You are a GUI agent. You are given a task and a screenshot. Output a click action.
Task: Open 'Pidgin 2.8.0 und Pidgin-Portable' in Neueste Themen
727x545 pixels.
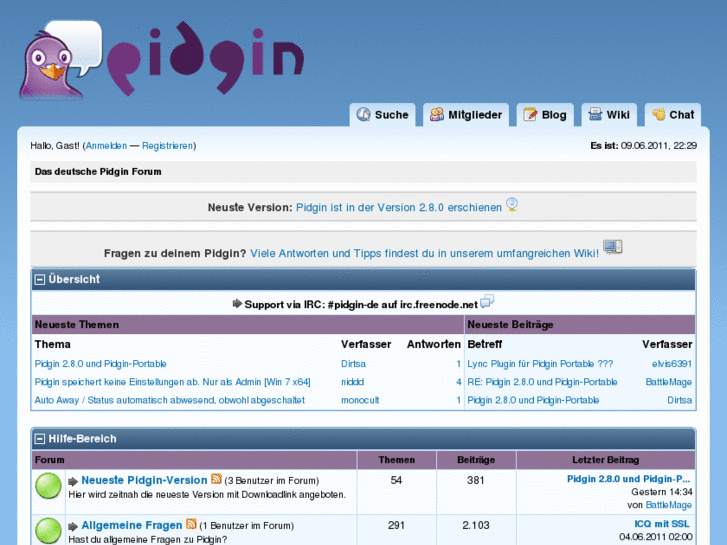click(101, 364)
